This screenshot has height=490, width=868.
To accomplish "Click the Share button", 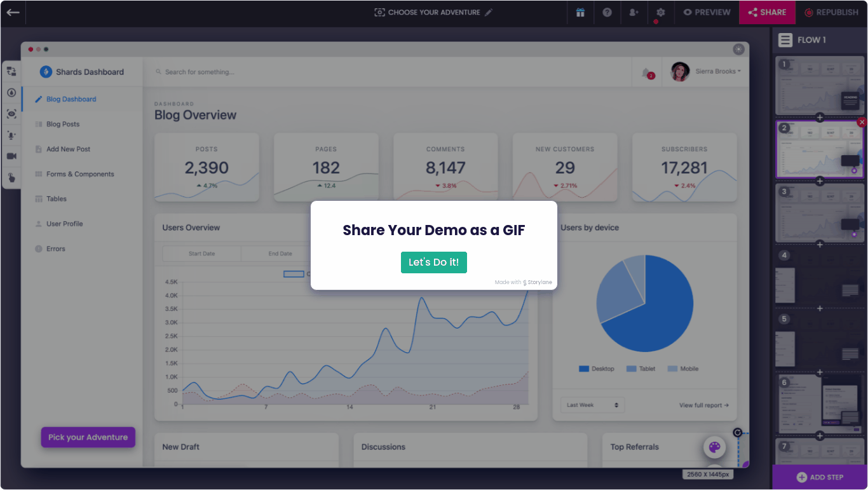I will coord(767,12).
